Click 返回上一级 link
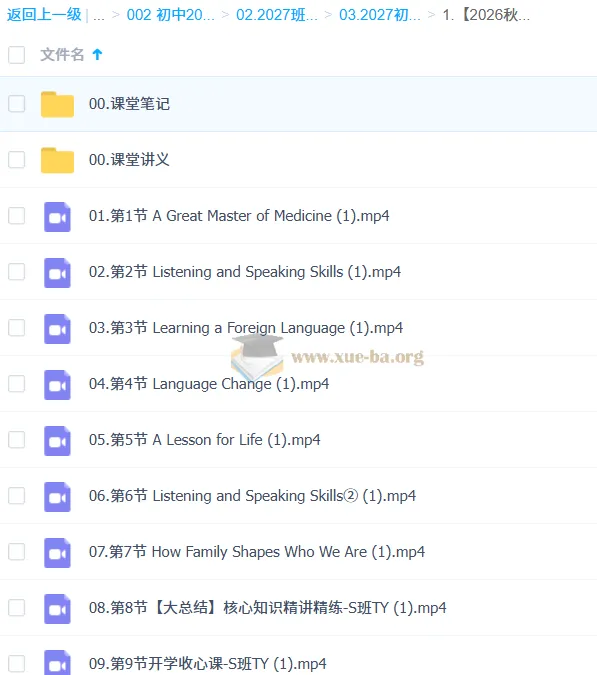 [x=44, y=15]
